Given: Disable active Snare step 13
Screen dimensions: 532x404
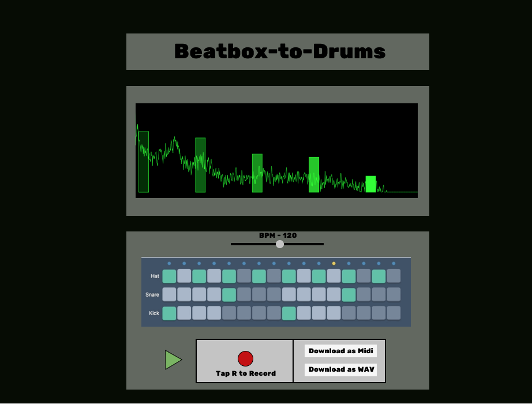Looking at the screenshot, I should pyautogui.click(x=349, y=294).
